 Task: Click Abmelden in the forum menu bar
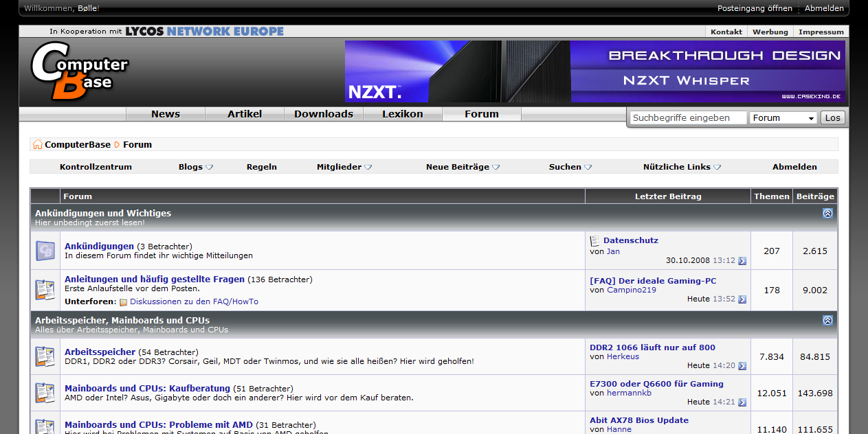[x=794, y=167]
